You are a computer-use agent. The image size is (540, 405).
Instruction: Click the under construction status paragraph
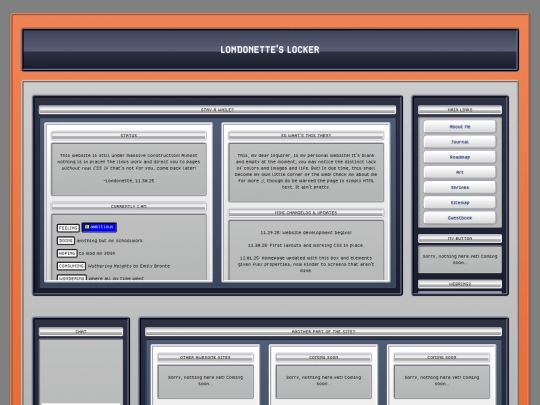pyautogui.click(x=129, y=162)
